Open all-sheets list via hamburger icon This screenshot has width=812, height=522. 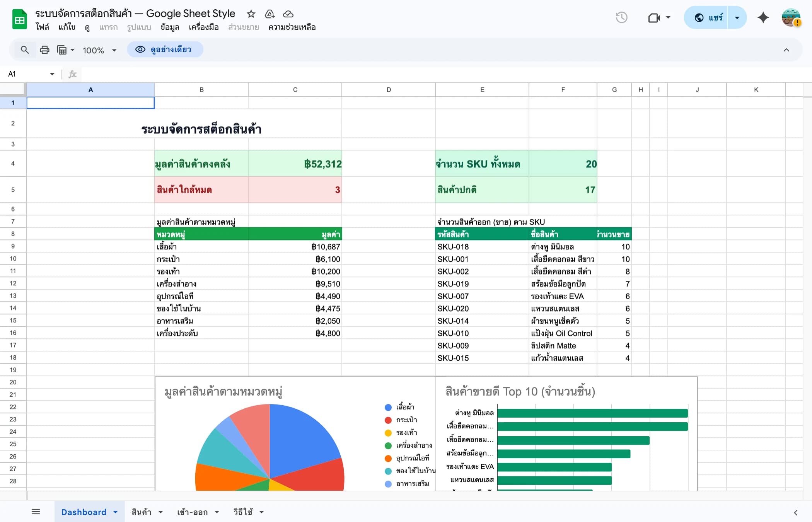(x=36, y=511)
